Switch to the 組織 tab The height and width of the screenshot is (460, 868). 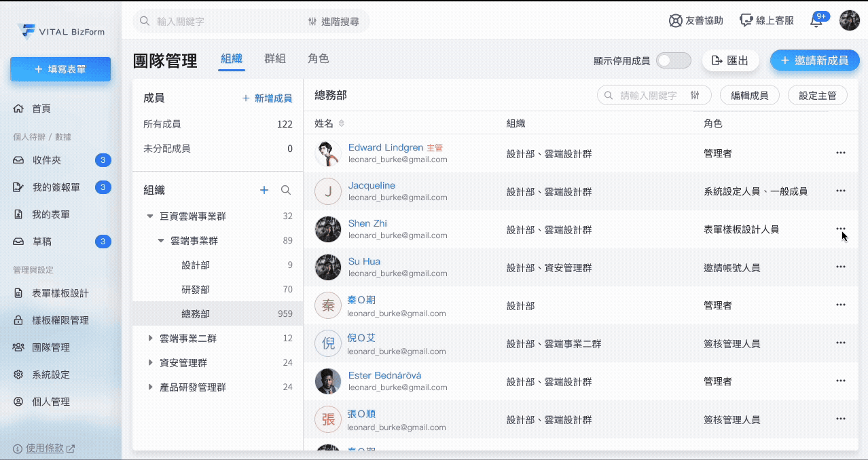[x=232, y=59]
